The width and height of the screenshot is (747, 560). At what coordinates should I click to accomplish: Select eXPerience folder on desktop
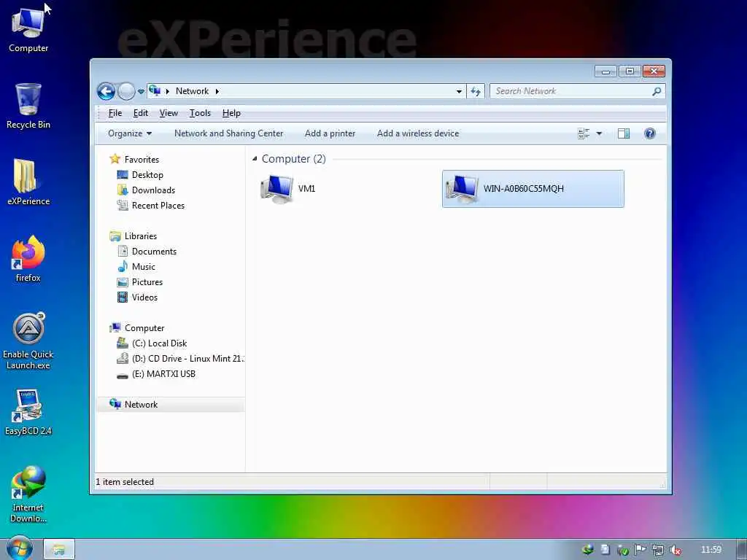pyautogui.click(x=28, y=182)
